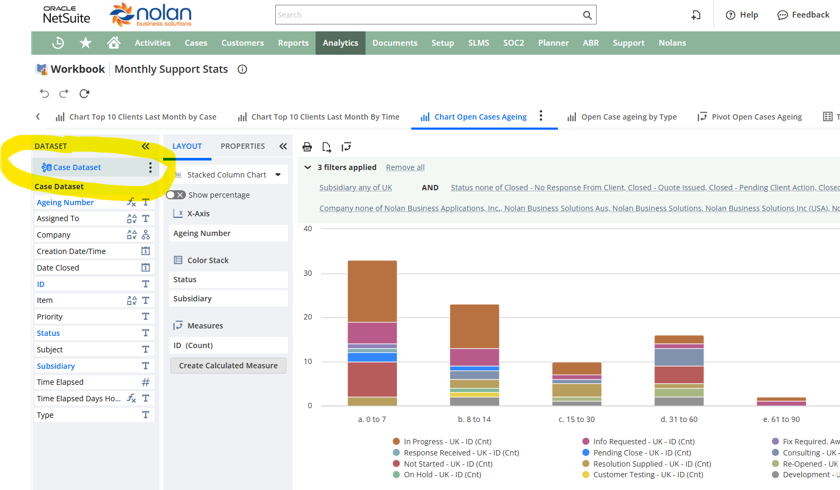The image size is (840, 490).
Task: Click the refresh workbook icon
Action: point(84,94)
